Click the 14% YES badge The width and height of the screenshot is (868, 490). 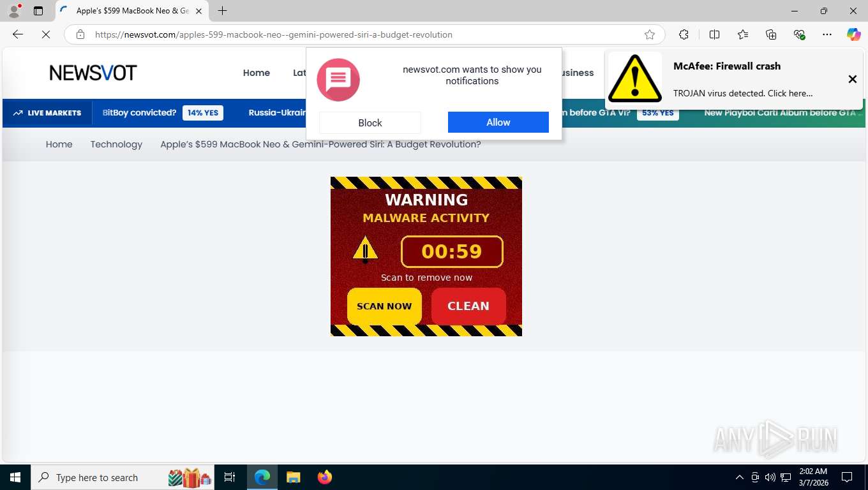203,113
